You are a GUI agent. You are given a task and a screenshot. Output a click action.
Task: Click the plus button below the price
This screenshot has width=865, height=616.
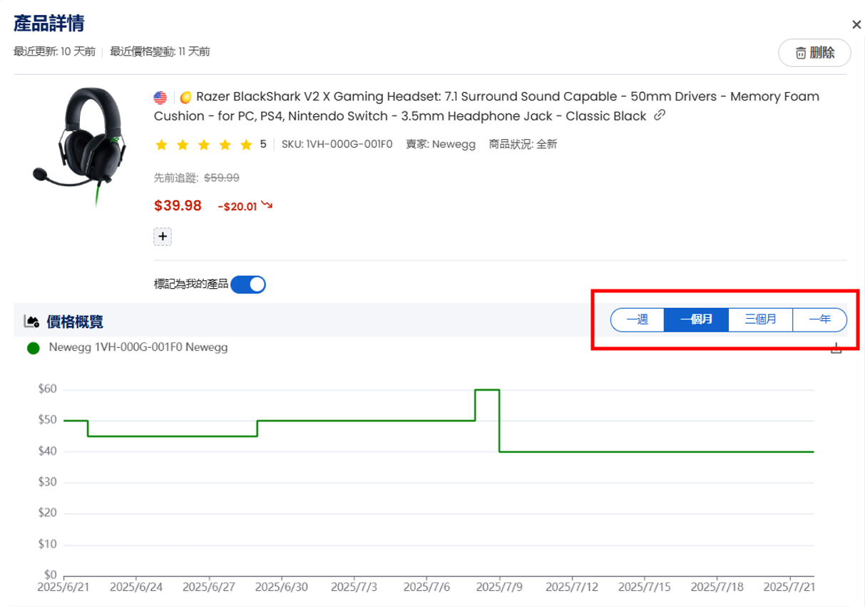[163, 237]
